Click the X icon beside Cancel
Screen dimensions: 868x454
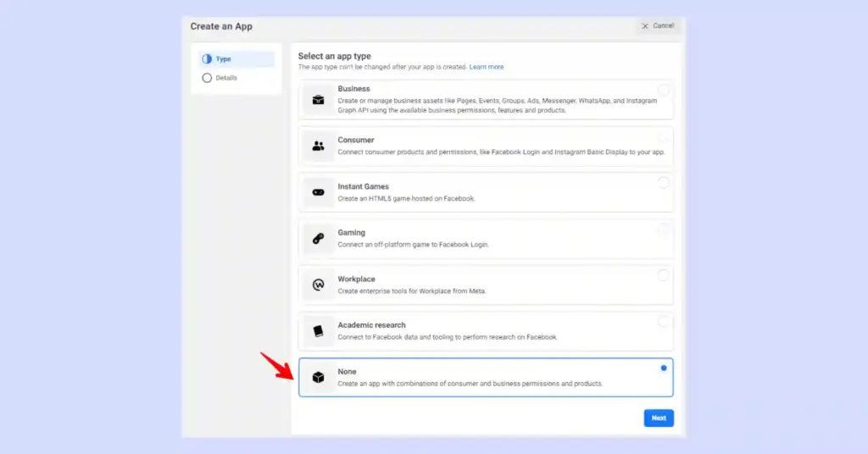coord(645,26)
